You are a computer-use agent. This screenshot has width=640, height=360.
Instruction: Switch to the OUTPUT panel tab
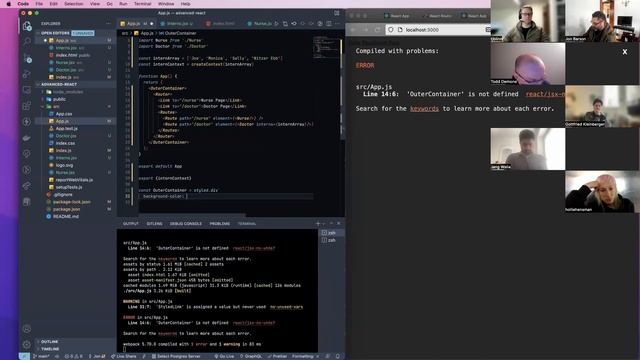tap(131, 224)
